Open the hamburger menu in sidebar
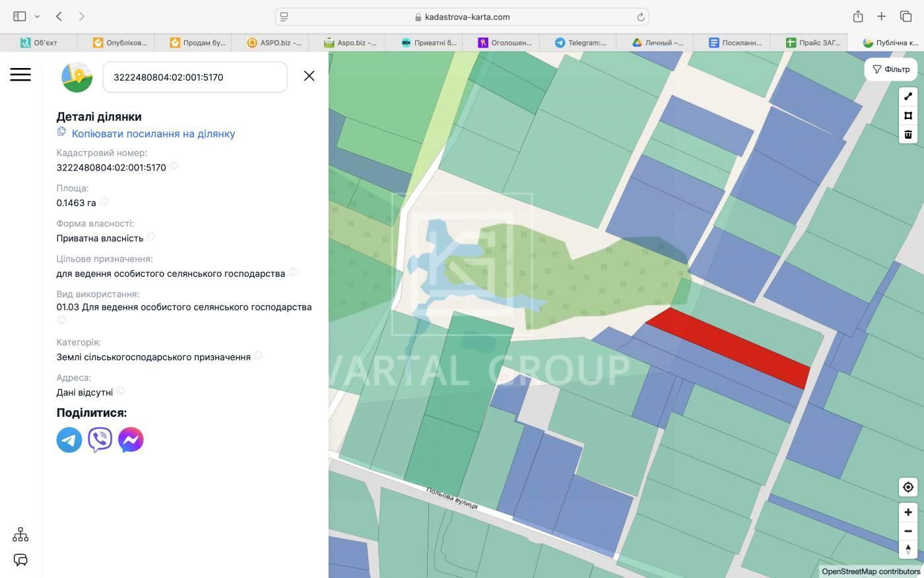Image resolution: width=924 pixels, height=578 pixels. pyautogui.click(x=20, y=75)
